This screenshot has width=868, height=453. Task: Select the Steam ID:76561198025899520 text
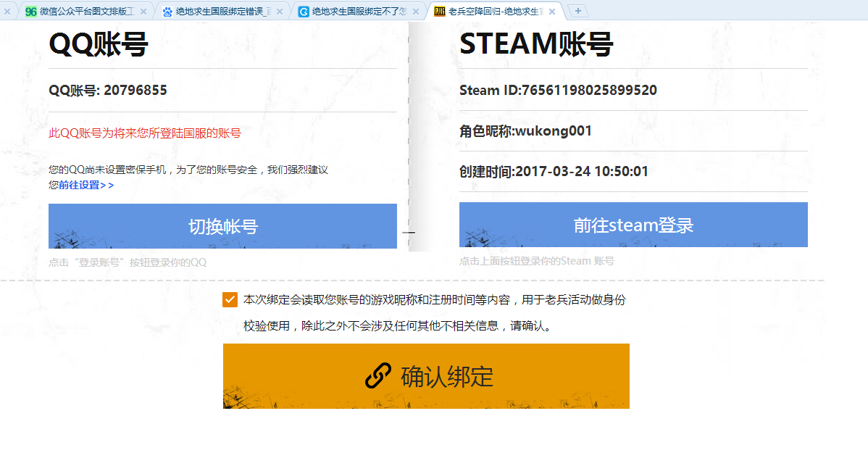click(558, 91)
